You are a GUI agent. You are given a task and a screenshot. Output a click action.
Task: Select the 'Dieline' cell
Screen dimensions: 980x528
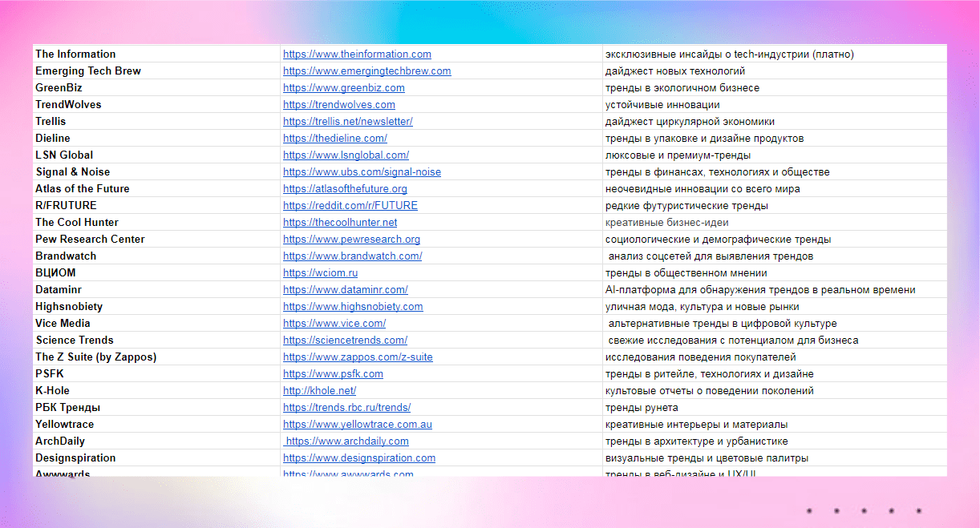[156, 139]
